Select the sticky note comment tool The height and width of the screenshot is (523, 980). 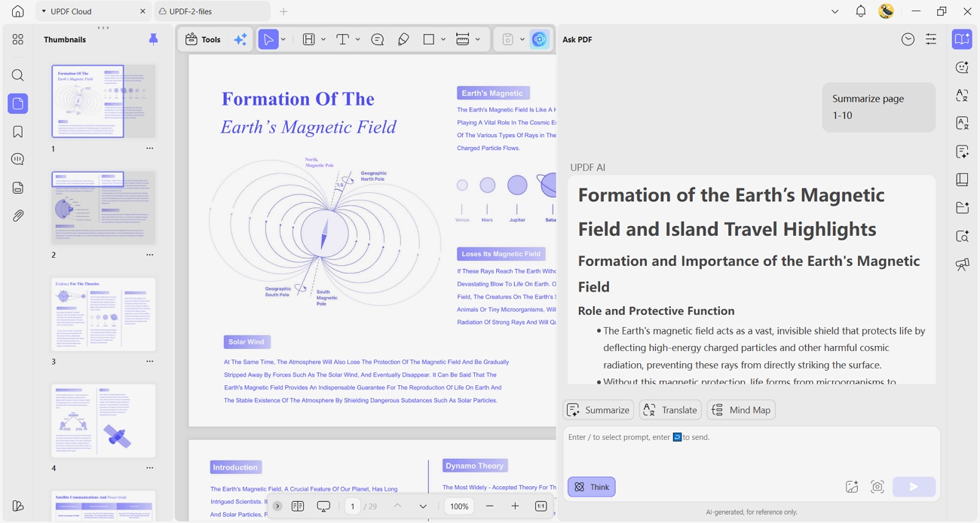click(x=378, y=39)
